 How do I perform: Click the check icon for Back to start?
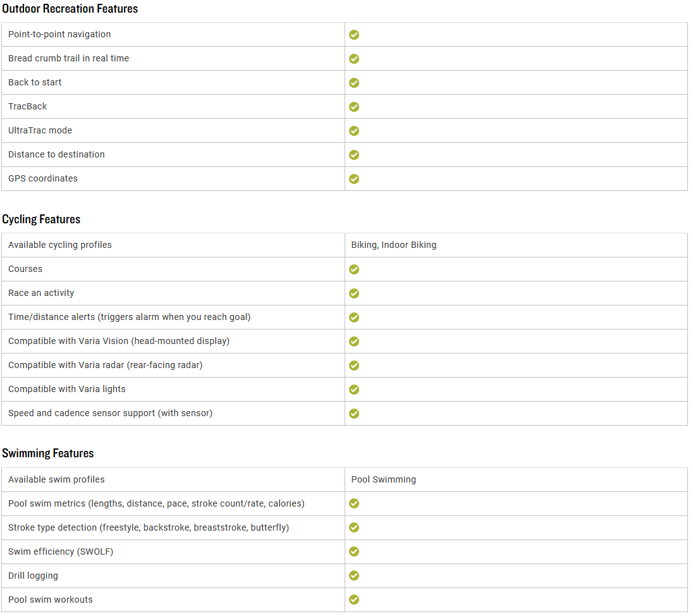pyautogui.click(x=354, y=83)
